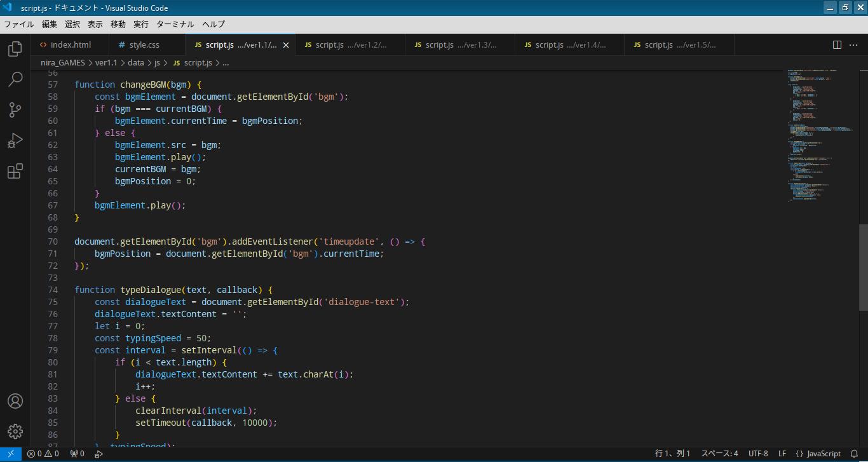Open the Extensions view icon

tap(15, 171)
